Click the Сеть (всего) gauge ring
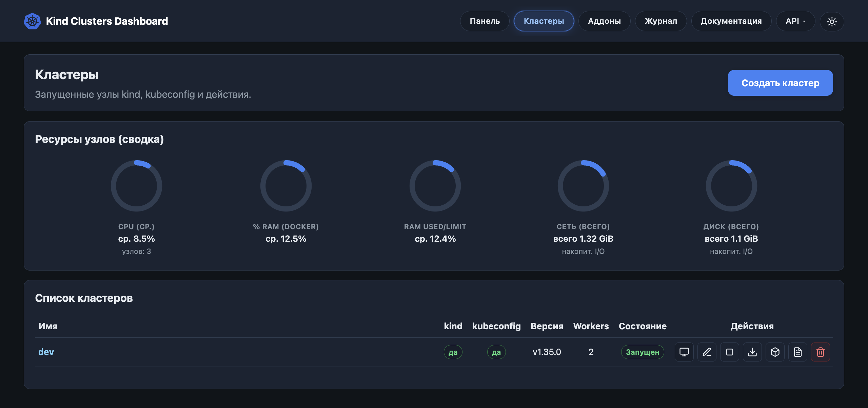The width and height of the screenshot is (868, 408). coord(583,186)
